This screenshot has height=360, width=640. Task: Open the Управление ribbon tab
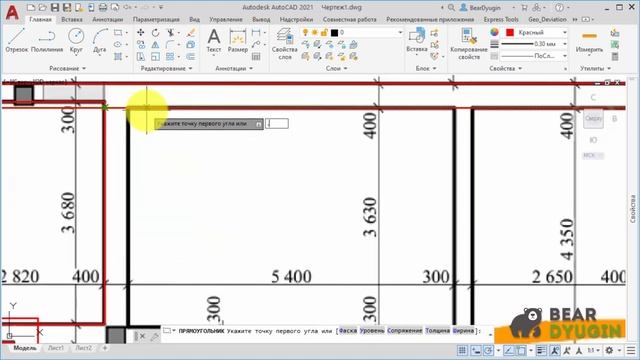[x=226, y=19]
